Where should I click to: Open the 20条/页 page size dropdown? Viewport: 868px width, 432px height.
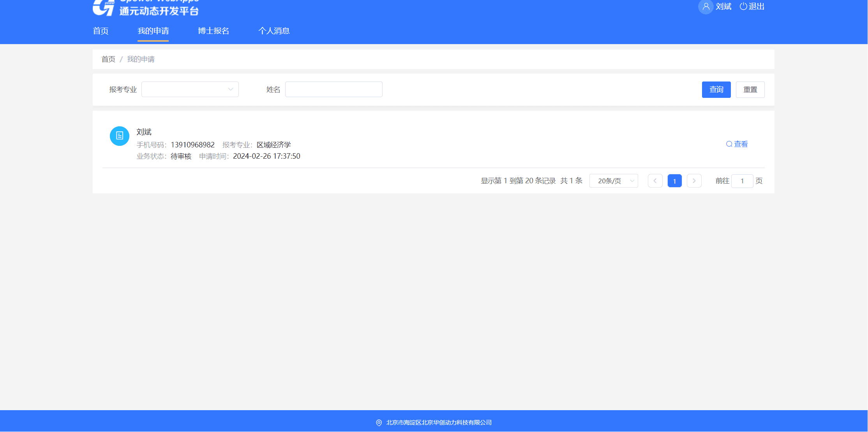click(x=614, y=181)
